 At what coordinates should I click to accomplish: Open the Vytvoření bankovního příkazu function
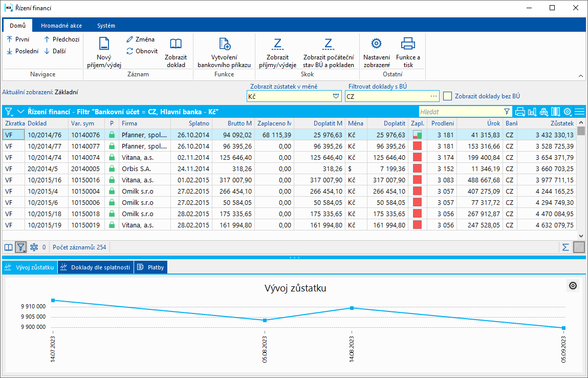pyautogui.click(x=224, y=44)
